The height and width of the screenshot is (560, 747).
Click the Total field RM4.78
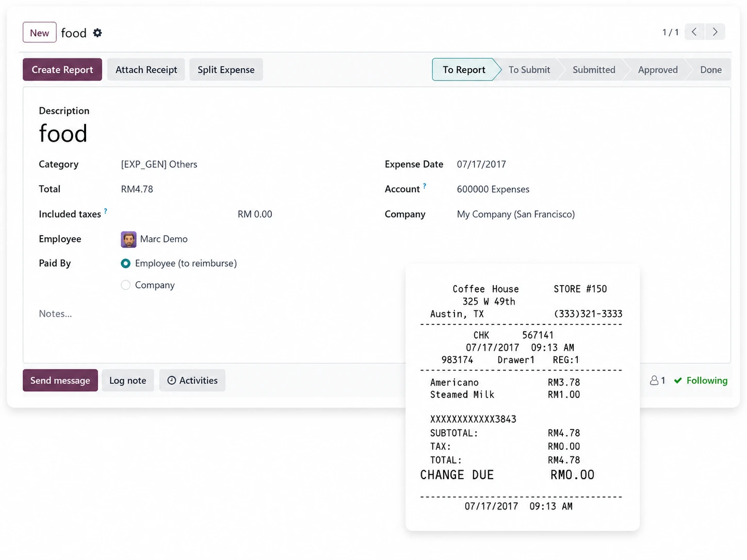pos(137,189)
